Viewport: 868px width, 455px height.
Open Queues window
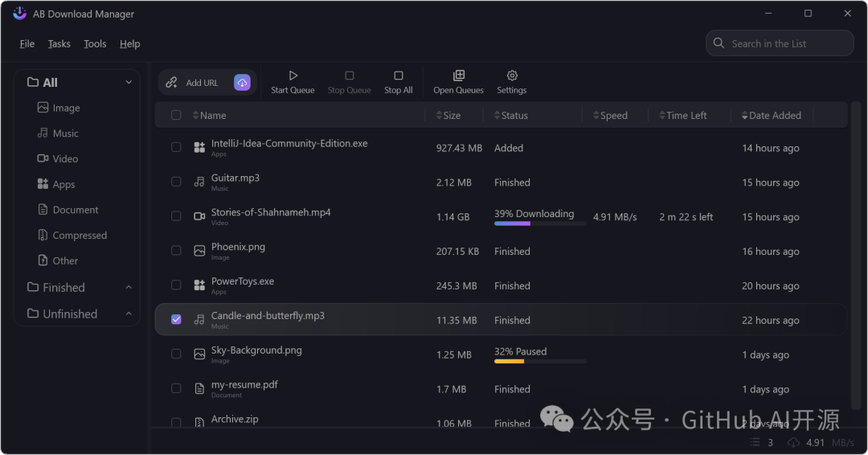[x=458, y=82]
